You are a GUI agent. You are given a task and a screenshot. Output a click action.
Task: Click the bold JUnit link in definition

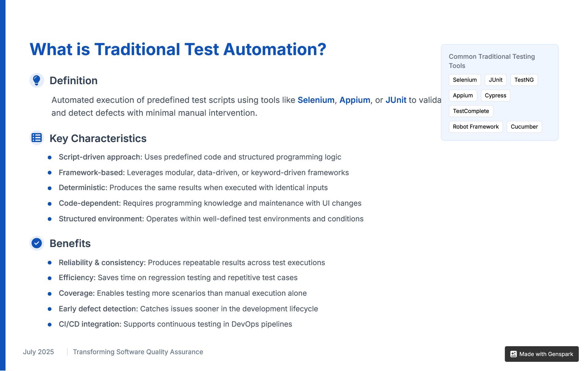click(x=396, y=100)
